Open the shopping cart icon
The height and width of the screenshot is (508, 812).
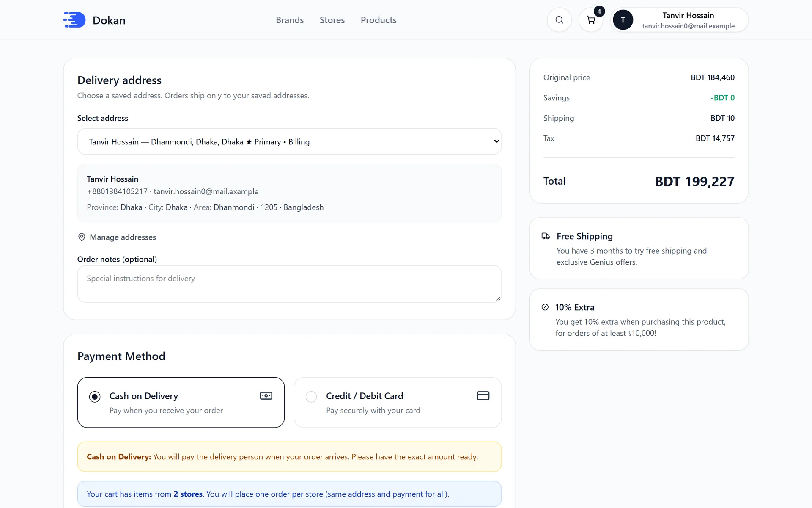pos(591,20)
